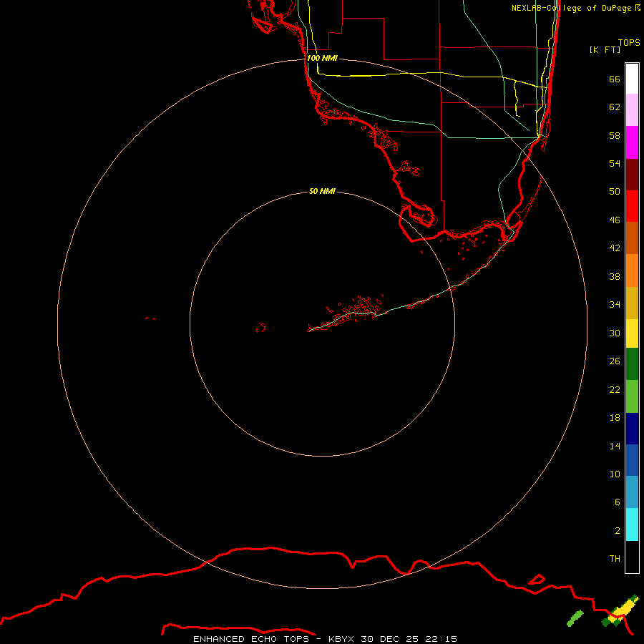Click the "TOPS" legend heading
Image resolution: width=644 pixels, height=644 pixels.
pyautogui.click(x=629, y=42)
